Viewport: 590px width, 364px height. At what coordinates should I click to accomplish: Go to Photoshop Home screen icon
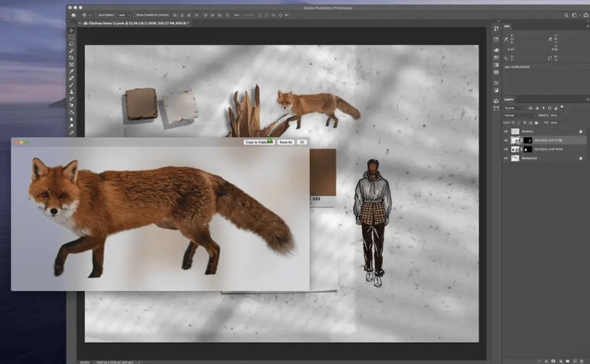73,15
